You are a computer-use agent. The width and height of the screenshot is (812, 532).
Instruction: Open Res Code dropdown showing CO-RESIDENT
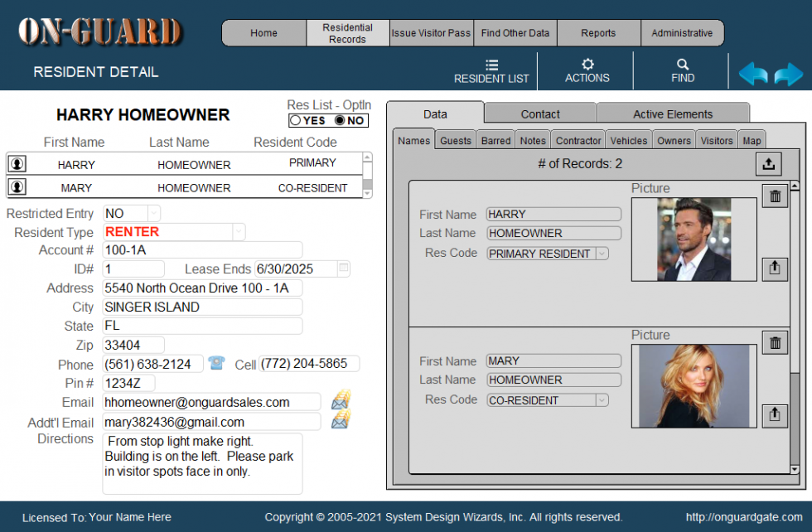tap(602, 400)
